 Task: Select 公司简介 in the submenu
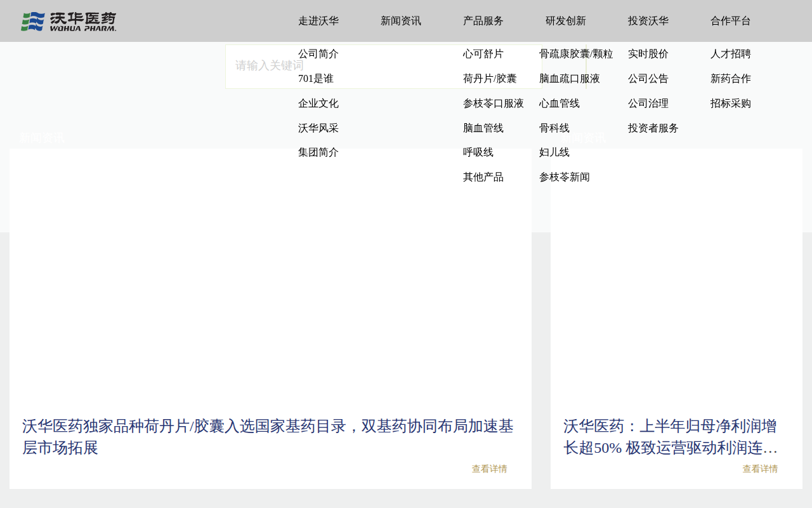pyautogui.click(x=318, y=54)
